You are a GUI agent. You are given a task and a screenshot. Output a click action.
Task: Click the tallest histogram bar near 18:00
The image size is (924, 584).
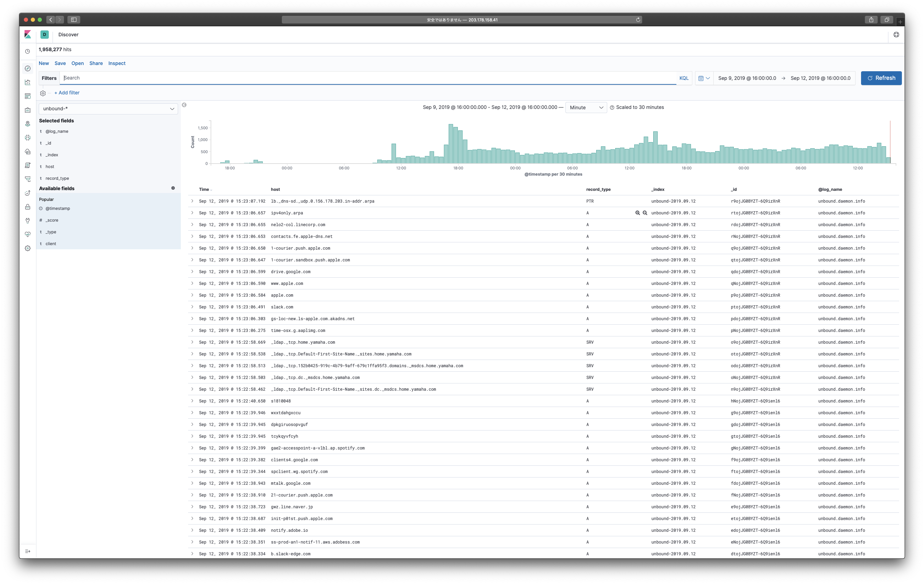(451, 144)
